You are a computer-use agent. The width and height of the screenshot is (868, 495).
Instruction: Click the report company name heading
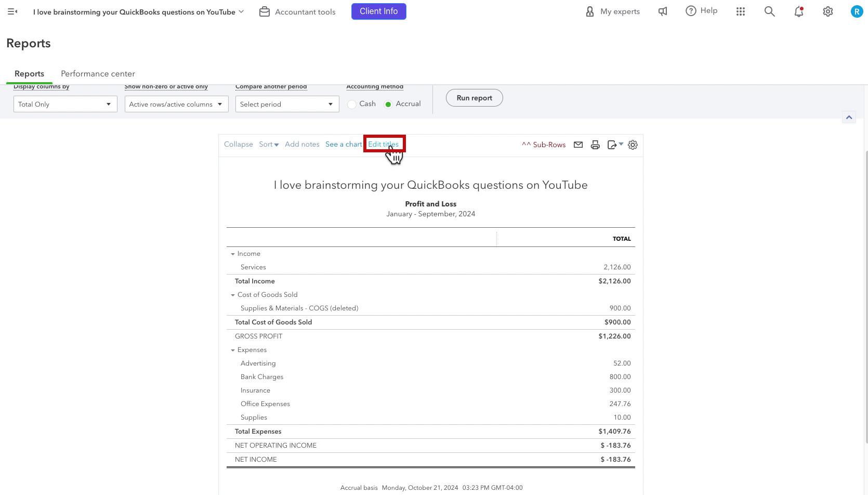[x=431, y=185]
